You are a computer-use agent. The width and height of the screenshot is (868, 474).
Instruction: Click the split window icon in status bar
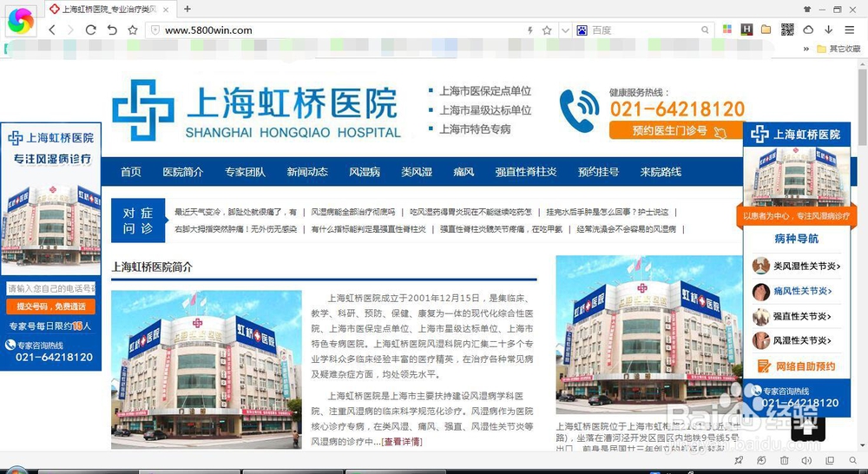[830, 461]
